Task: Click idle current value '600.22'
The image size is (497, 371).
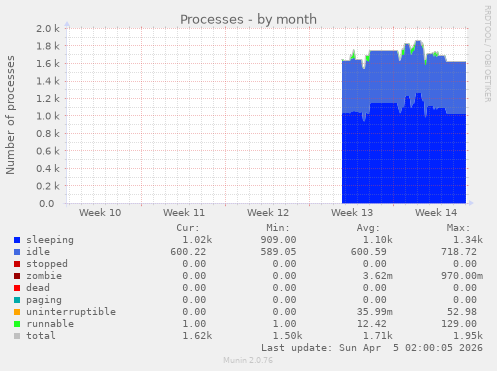Action: tap(188, 252)
